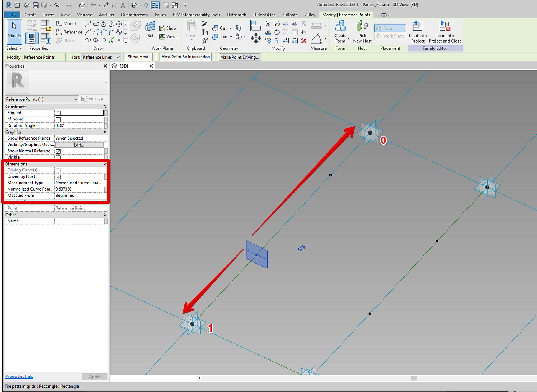537x392 pixels.
Task: Click the red Delete X icon
Action: (303, 40)
